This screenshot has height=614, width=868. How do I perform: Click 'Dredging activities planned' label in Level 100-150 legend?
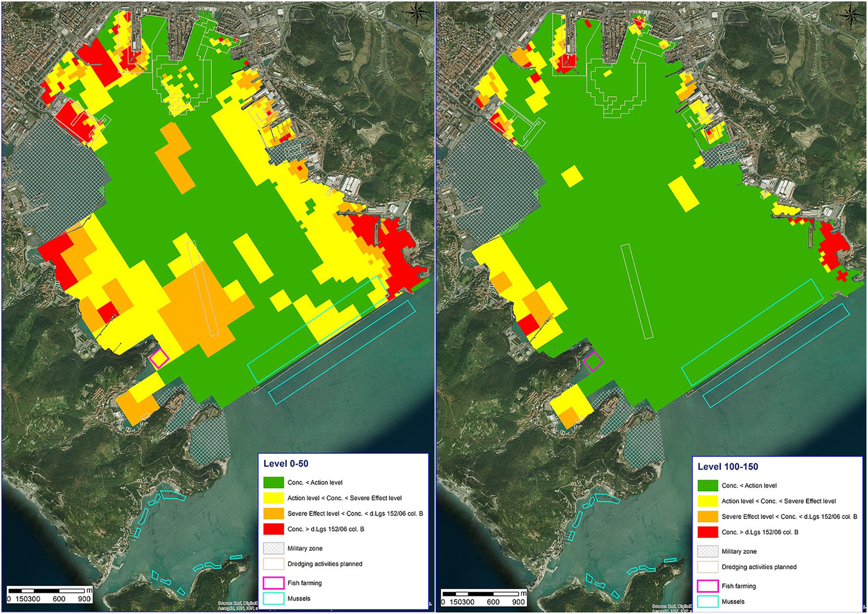click(759, 567)
